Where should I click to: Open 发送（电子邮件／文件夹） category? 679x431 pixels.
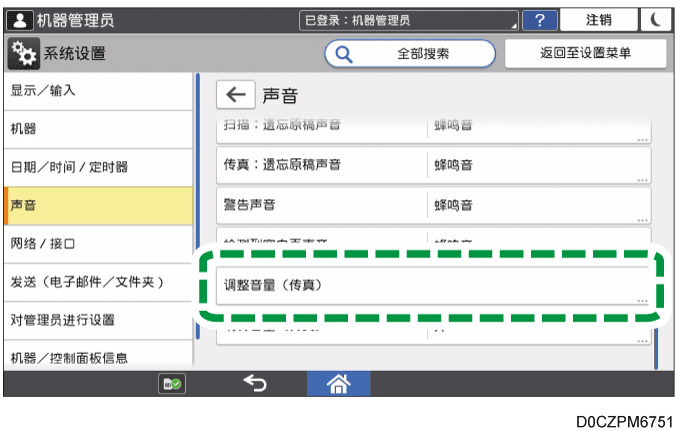point(97,281)
